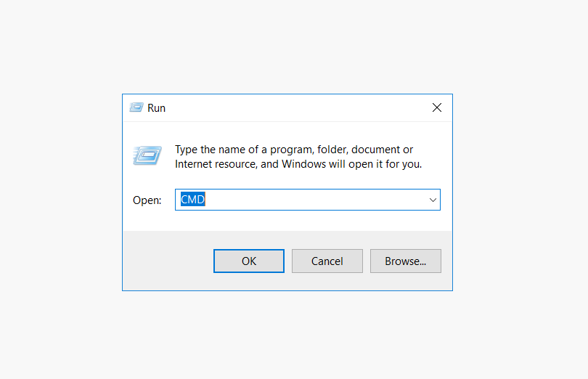Image resolution: width=588 pixels, height=379 pixels.
Task: Click the large Run program icon
Action: coord(147,155)
